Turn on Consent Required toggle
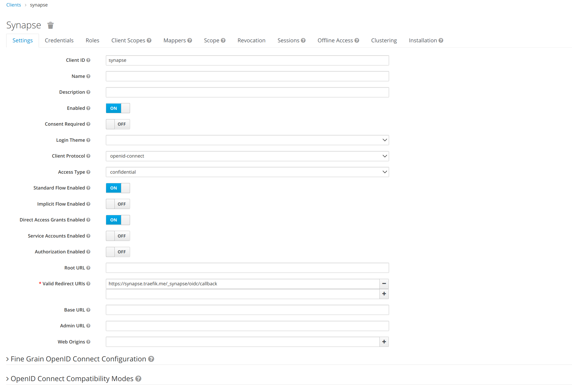Screen dimensions: 572x392 (x=118, y=124)
